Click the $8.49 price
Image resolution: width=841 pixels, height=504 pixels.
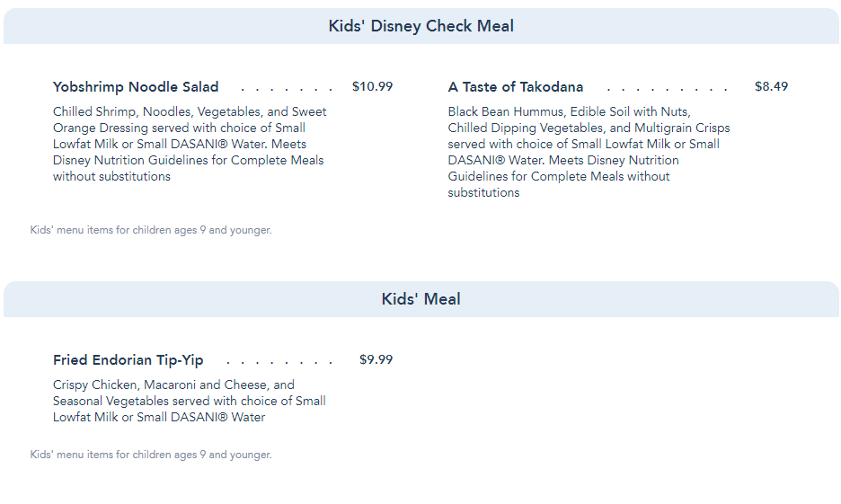[x=771, y=86]
